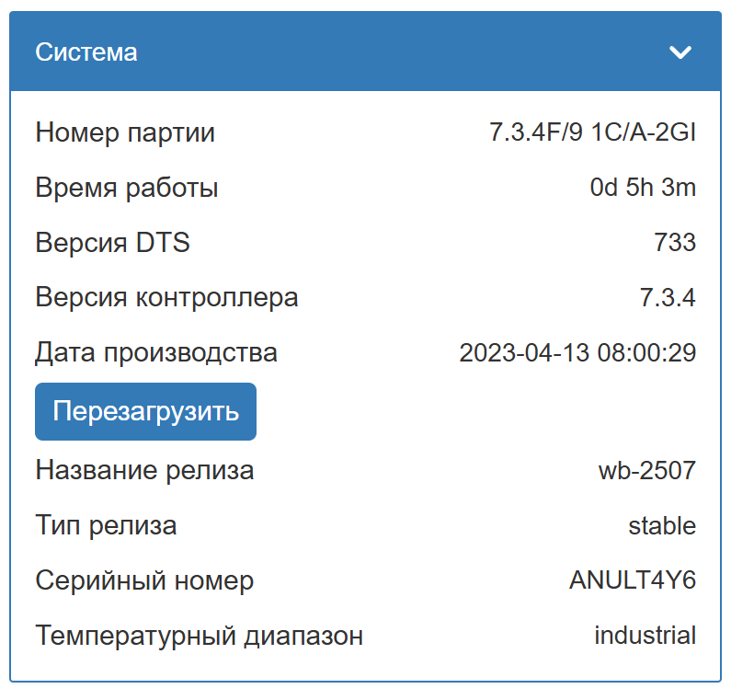This screenshot has height=700, width=731.
Task: Click the uptime value 0d 5h 3m
Action: pos(643,189)
